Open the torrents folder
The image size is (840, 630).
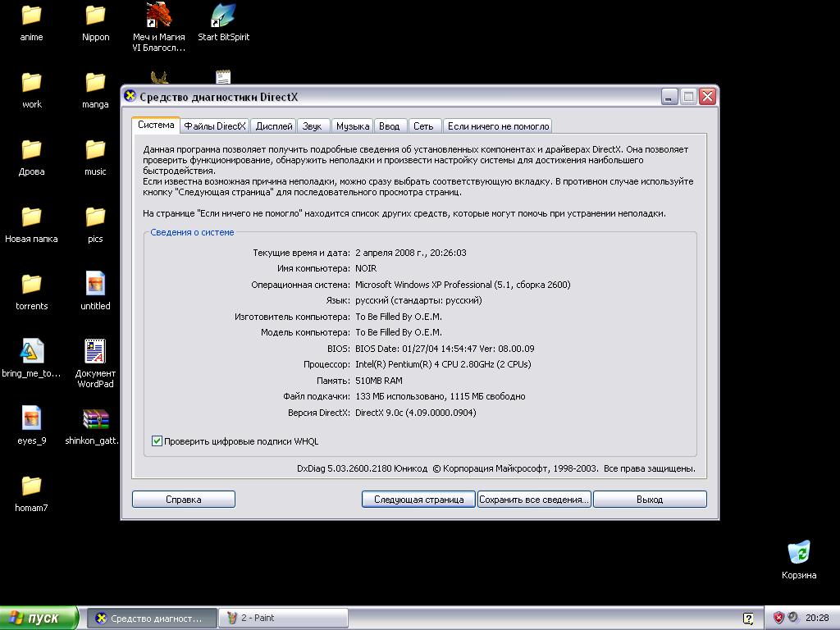click(x=31, y=285)
